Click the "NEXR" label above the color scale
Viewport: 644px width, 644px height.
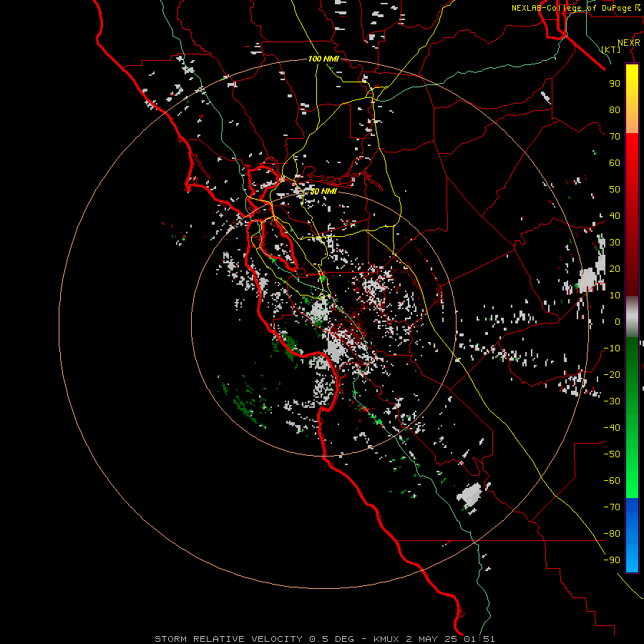pos(629,43)
